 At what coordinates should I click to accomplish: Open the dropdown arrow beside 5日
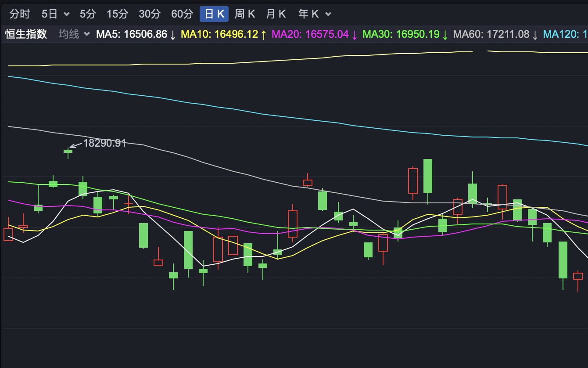(x=67, y=14)
